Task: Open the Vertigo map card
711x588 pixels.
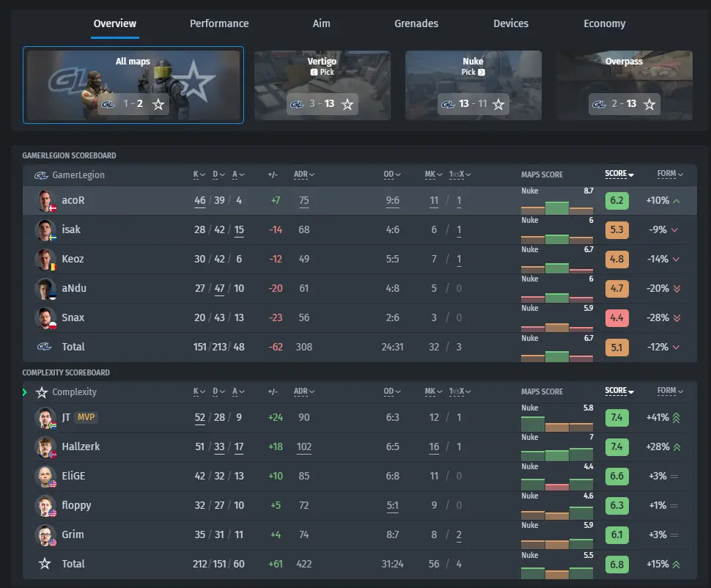Action: 322,85
